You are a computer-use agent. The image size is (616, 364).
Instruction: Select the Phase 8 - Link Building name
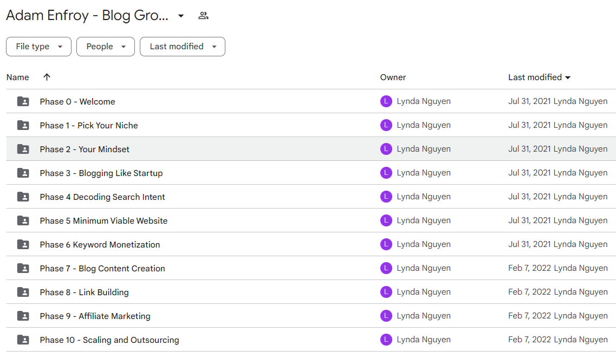coord(84,292)
